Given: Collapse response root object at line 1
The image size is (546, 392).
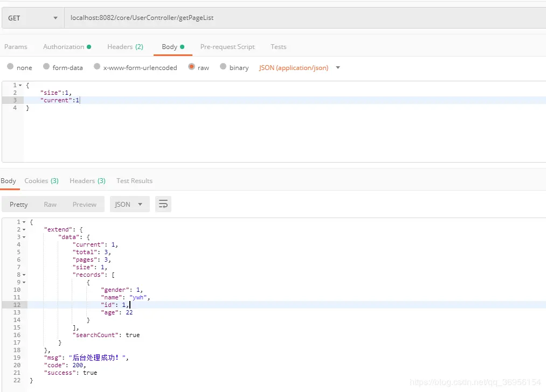Looking at the screenshot, I should tap(24, 222).
